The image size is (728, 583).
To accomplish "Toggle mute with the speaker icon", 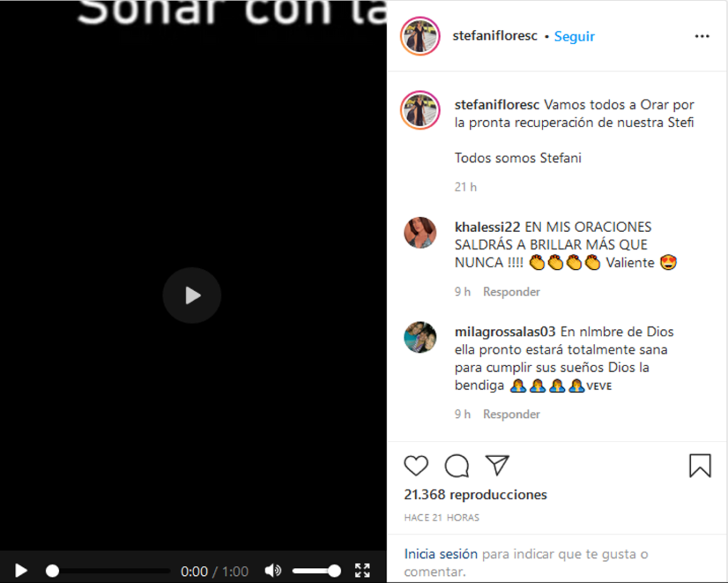I will 273,570.
